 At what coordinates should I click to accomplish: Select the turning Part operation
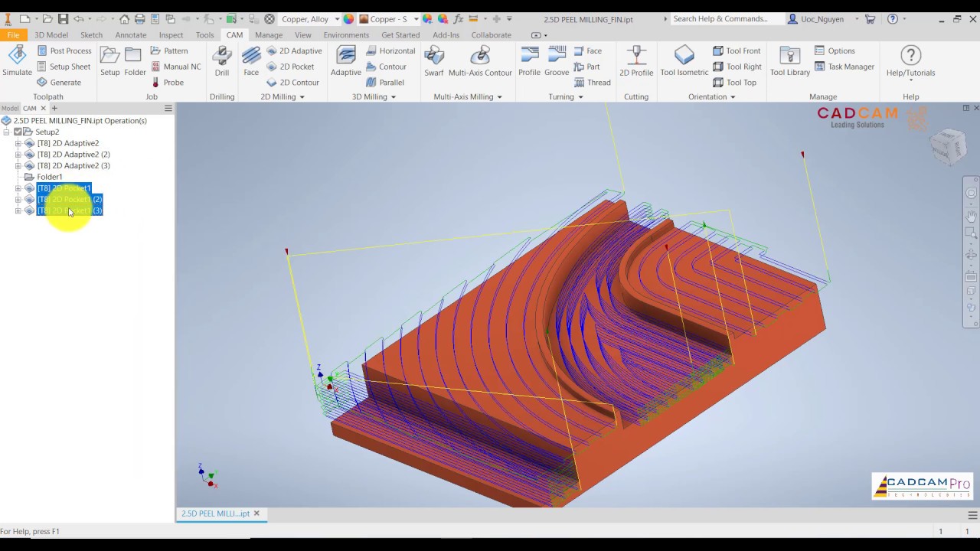(x=586, y=67)
